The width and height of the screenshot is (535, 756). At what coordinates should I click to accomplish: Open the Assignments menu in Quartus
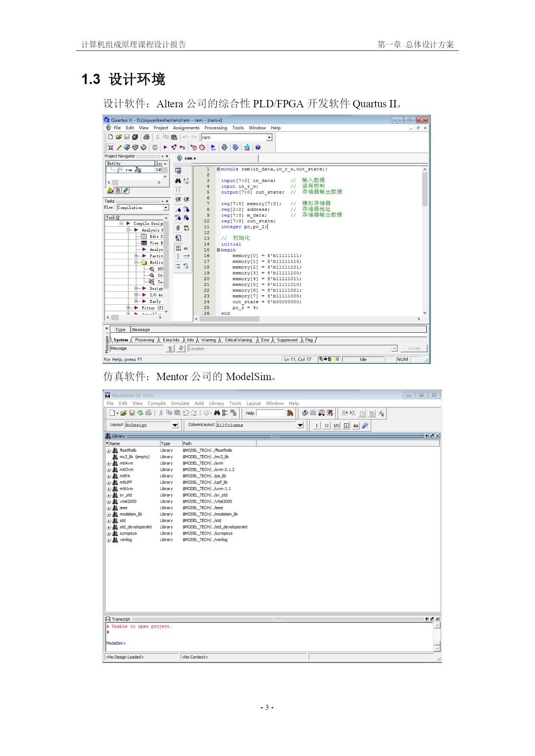186,128
